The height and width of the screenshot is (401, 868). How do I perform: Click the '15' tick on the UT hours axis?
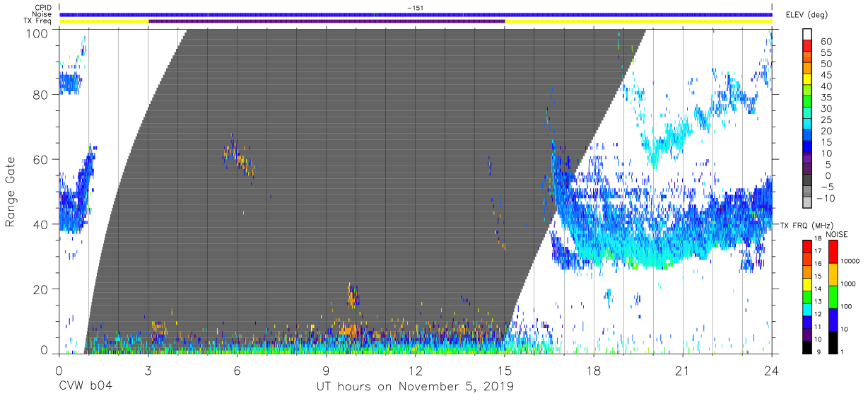(x=505, y=371)
